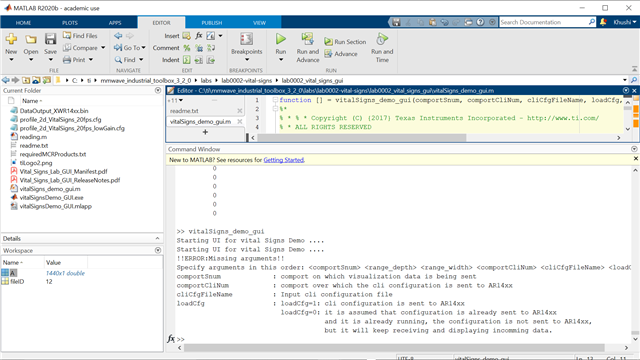This screenshot has height=360, width=640.
Task: Click the command prompt input line
Action: pos(404,339)
